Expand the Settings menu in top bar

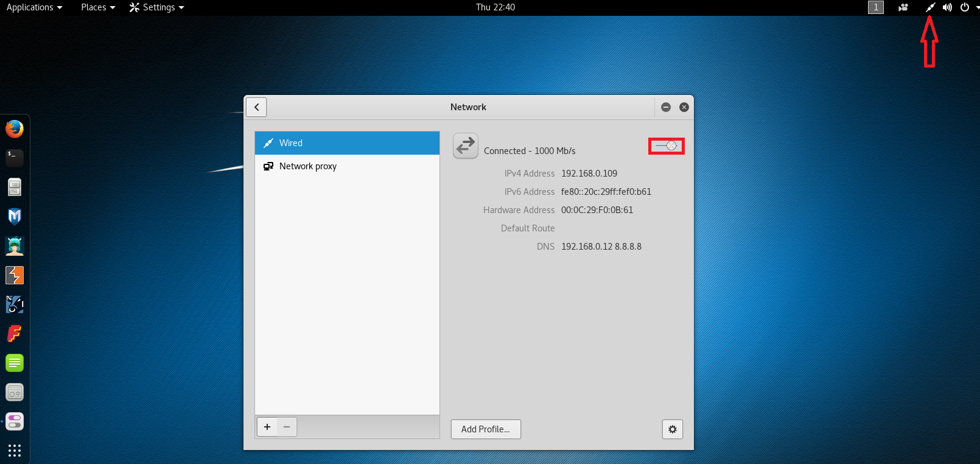coord(157,7)
